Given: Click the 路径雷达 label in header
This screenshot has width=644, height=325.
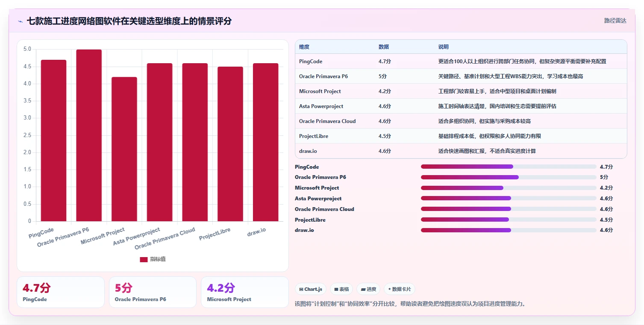Looking at the screenshot, I should 615,20.
